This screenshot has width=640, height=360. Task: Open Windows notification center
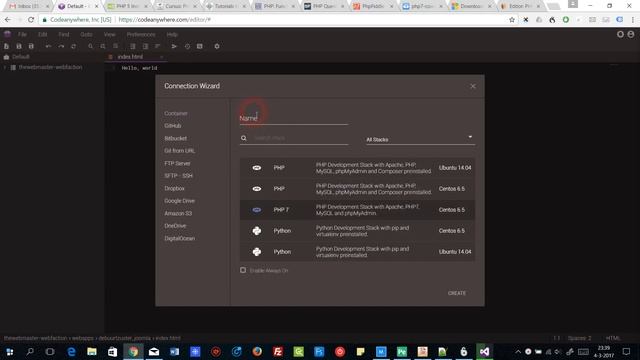click(x=627, y=351)
